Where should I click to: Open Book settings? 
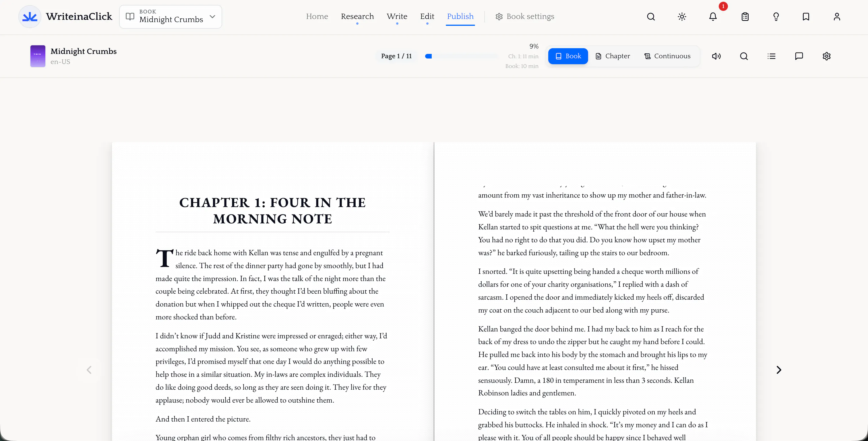(x=525, y=17)
